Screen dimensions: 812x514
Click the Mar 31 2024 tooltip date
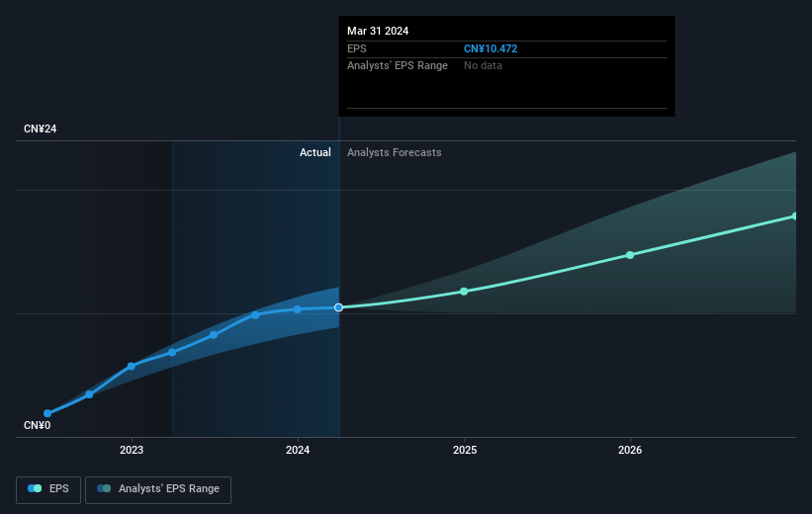click(378, 31)
